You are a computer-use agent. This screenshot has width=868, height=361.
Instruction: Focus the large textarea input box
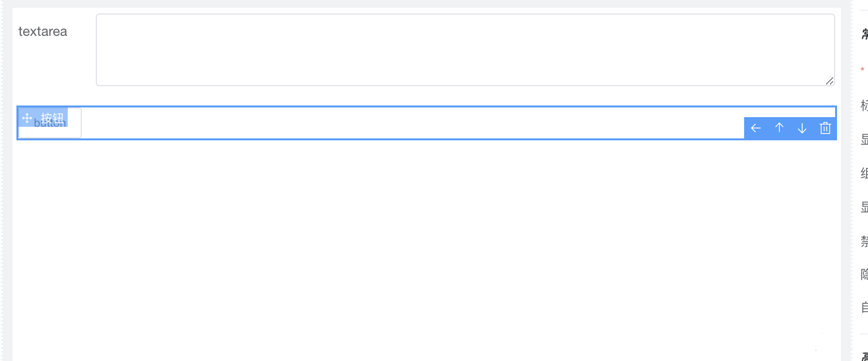464,50
